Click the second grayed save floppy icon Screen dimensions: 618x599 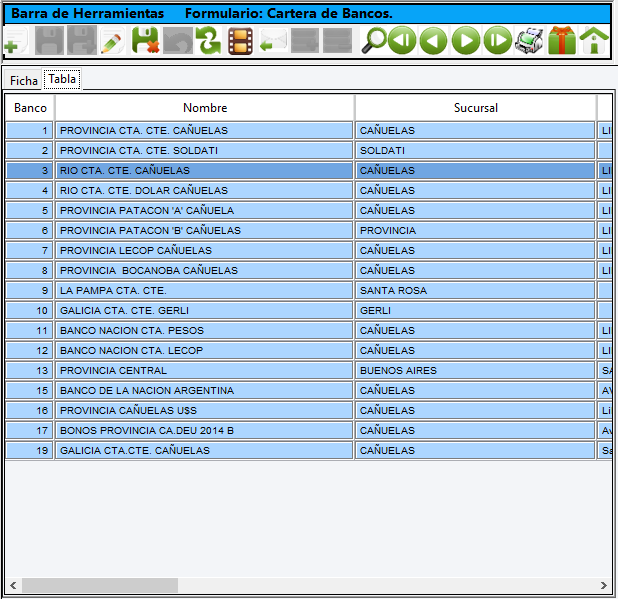click(x=82, y=41)
